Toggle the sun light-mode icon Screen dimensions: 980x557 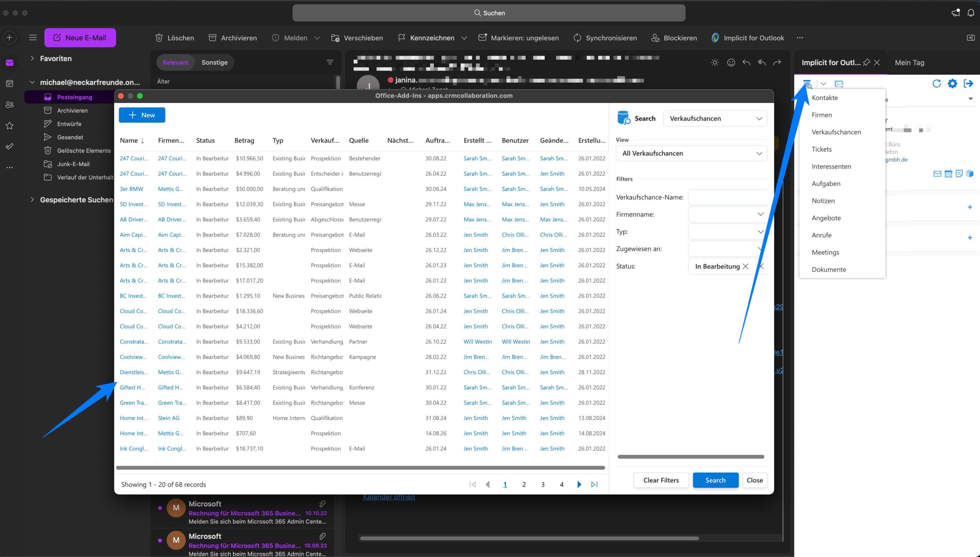[x=715, y=62]
